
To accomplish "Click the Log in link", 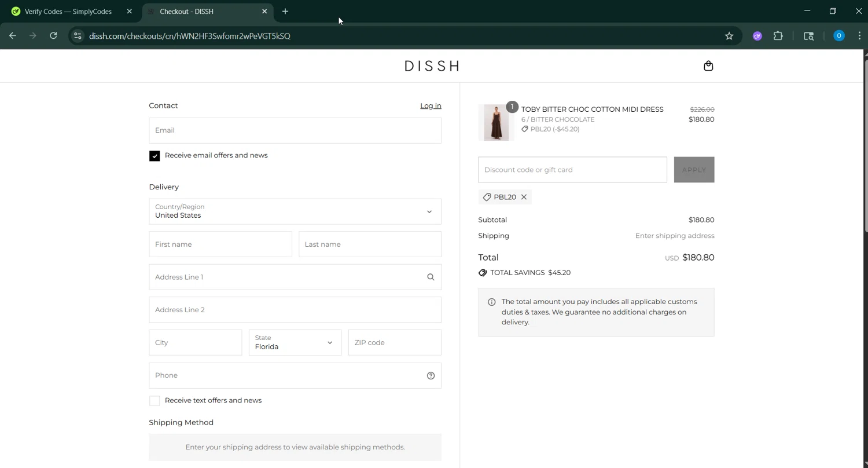I will tap(431, 105).
